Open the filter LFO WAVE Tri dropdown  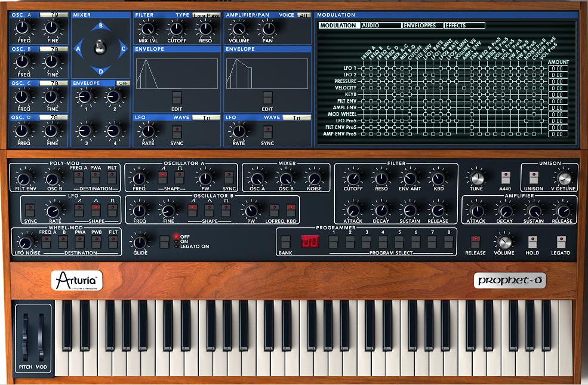click(207, 118)
